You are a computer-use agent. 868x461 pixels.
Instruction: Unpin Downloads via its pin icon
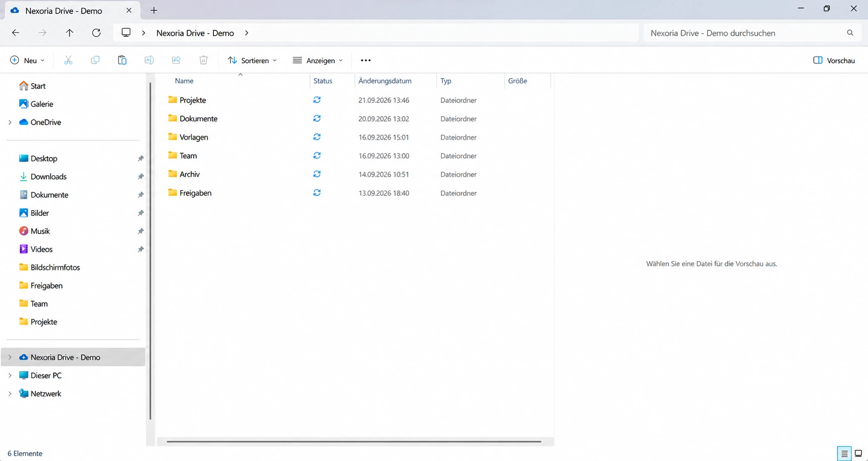[x=141, y=177]
